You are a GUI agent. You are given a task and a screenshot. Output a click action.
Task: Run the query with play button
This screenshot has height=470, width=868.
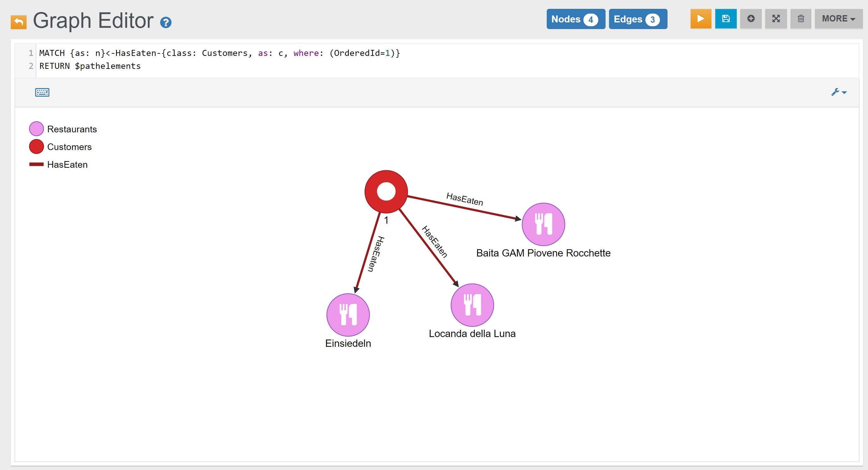coord(700,19)
